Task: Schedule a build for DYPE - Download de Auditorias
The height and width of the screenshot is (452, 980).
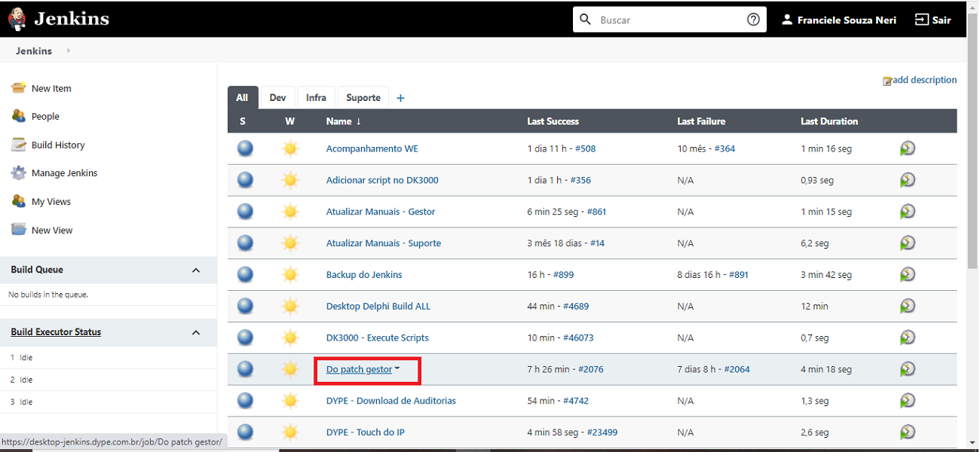Action: (x=908, y=401)
